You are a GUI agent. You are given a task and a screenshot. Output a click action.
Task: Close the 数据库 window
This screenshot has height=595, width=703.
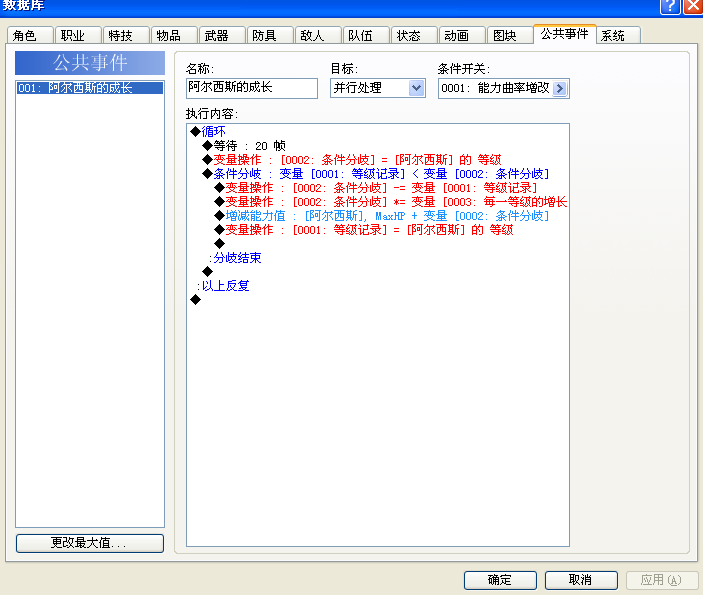point(693,6)
